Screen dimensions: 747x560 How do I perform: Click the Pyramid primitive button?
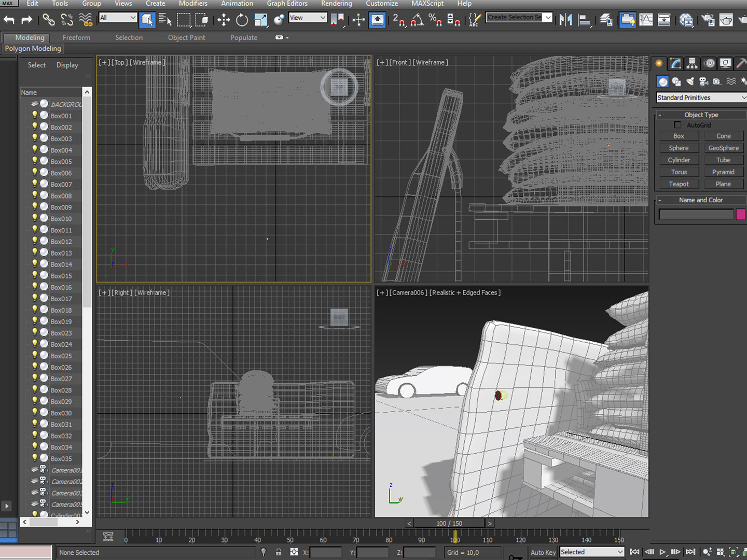724,172
